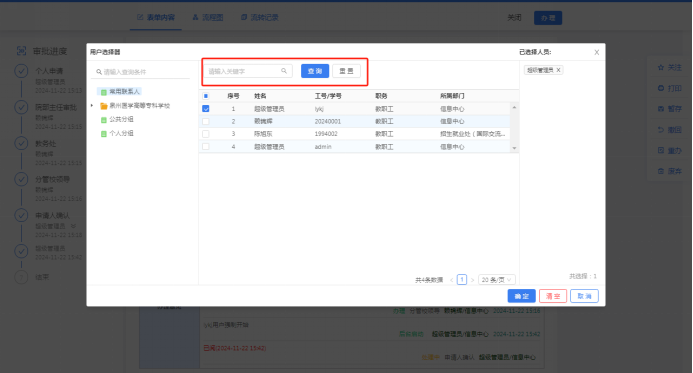Switch to the 流转记录 tab
693x373 pixels.
(260, 18)
